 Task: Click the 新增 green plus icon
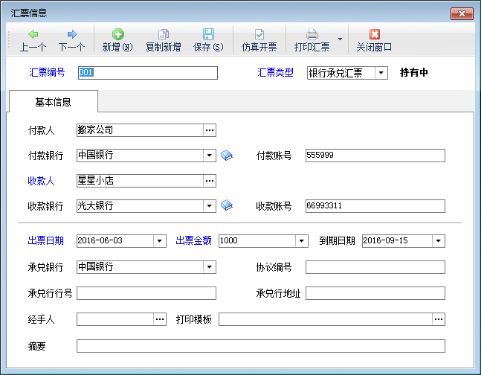118,34
